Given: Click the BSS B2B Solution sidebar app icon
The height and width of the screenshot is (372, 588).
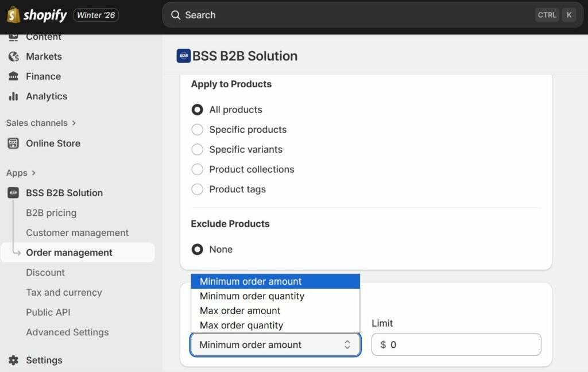Looking at the screenshot, I should pyautogui.click(x=14, y=193).
